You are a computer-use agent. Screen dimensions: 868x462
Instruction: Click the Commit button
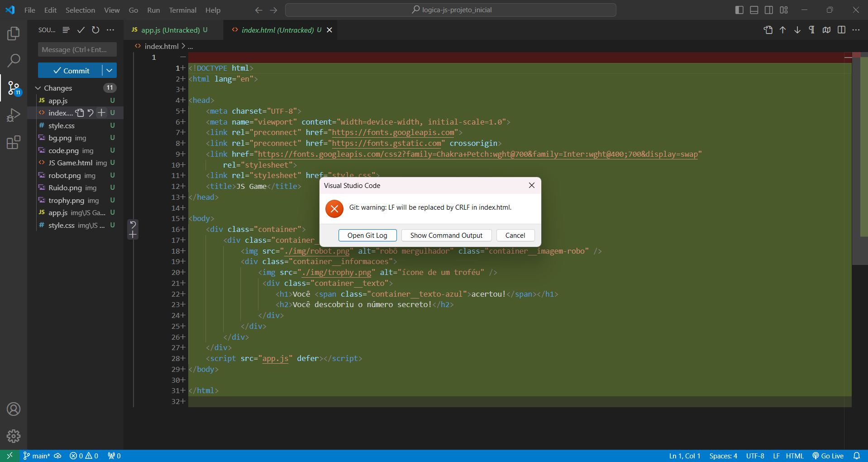tap(70, 70)
